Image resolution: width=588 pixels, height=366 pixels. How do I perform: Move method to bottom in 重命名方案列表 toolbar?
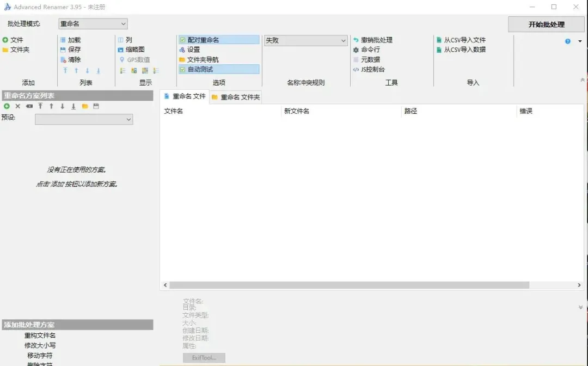coord(73,107)
